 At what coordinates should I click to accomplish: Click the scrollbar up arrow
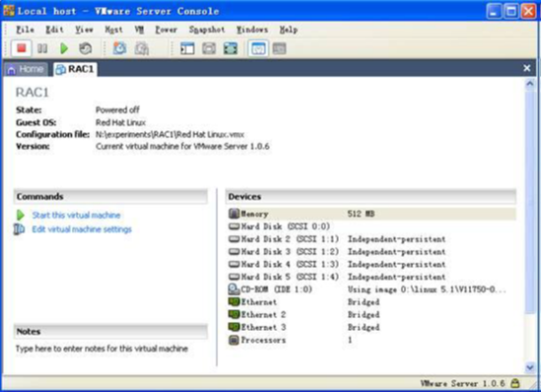(x=530, y=84)
